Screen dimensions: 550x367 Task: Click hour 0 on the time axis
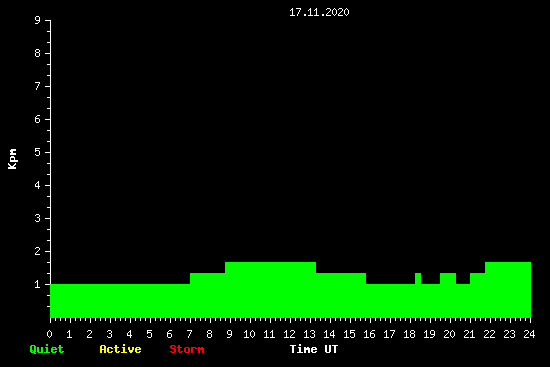tap(49, 334)
